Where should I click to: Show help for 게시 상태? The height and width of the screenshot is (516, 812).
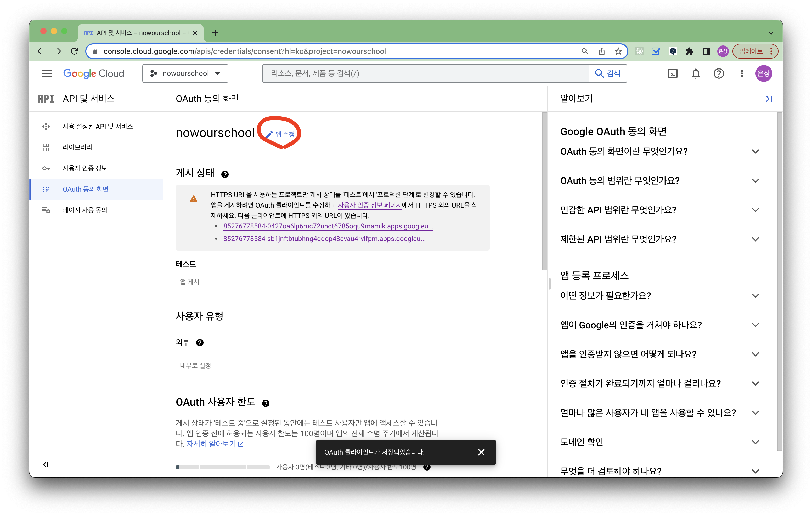(x=225, y=174)
